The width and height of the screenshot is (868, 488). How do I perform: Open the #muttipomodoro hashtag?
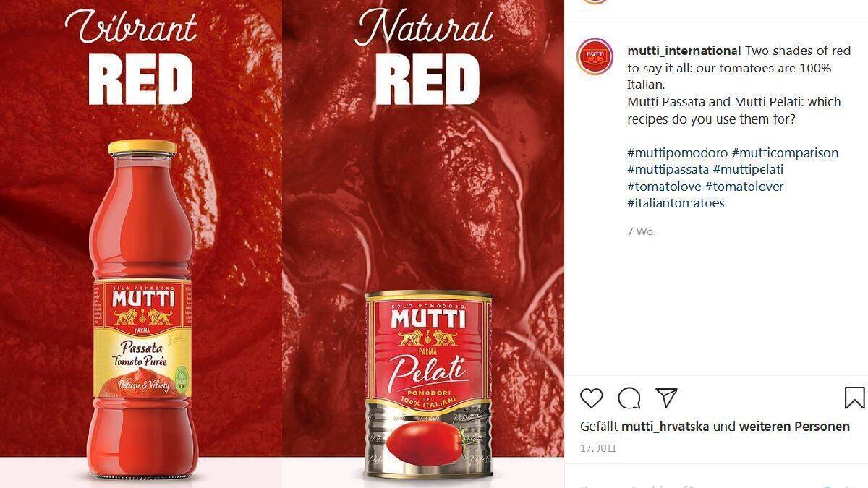[x=676, y=153]
